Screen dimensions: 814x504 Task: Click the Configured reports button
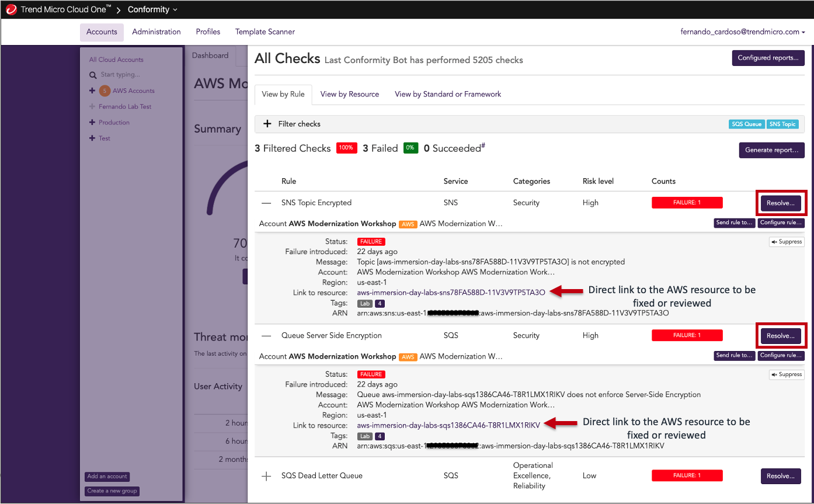(x=768, y=58)
